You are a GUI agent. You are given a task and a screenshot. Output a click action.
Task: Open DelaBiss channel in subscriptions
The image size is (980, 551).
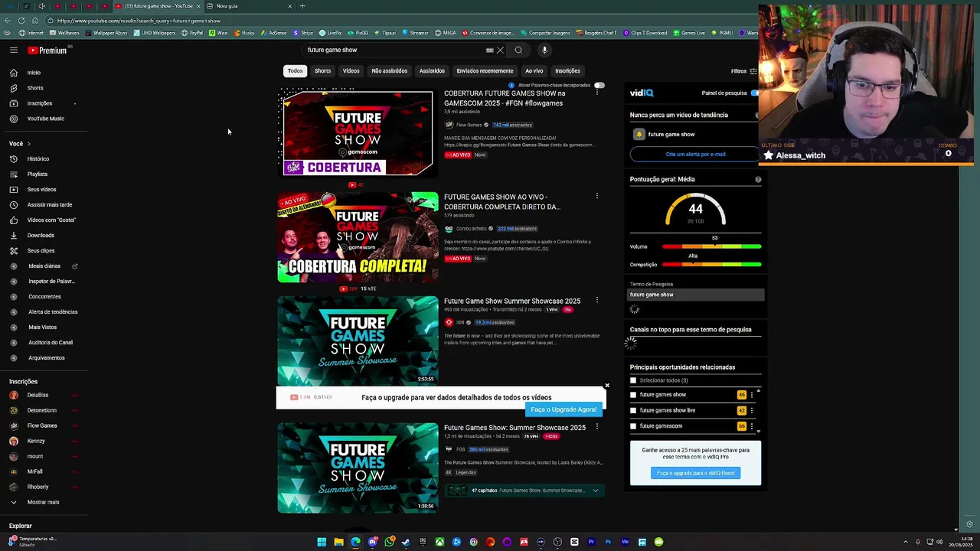[x=38, y=396]
